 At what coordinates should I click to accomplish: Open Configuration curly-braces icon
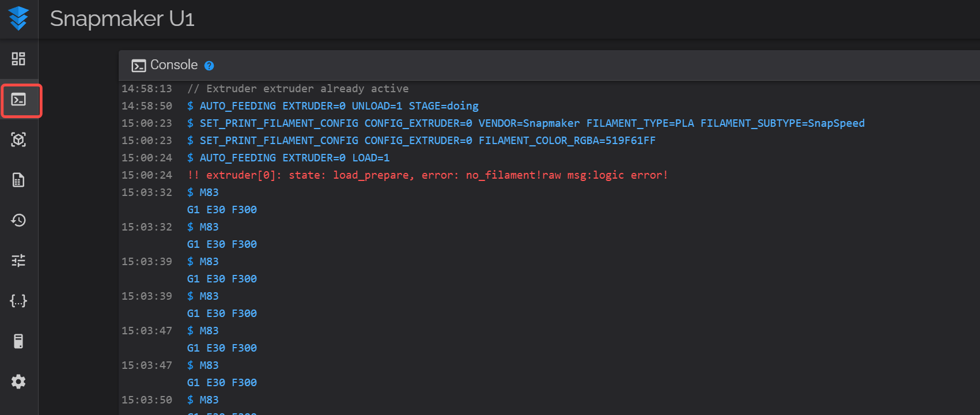tap(18, 301)
